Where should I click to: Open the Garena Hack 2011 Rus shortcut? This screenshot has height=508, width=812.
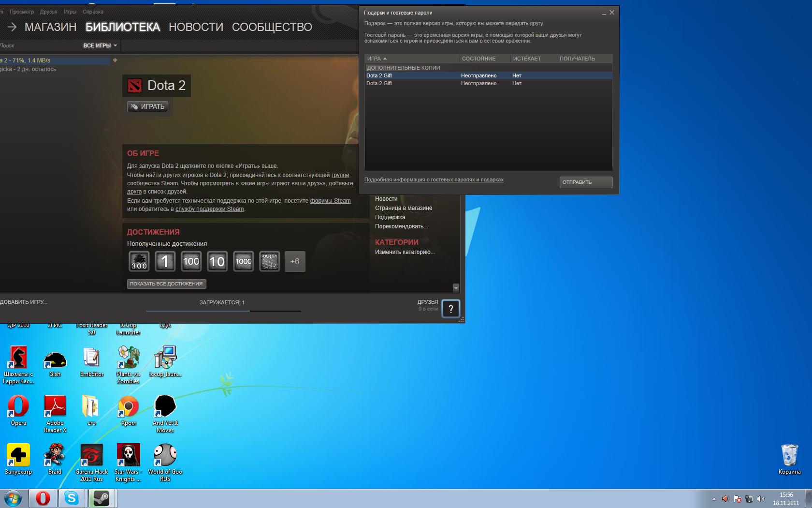click(x=92, y=463)
